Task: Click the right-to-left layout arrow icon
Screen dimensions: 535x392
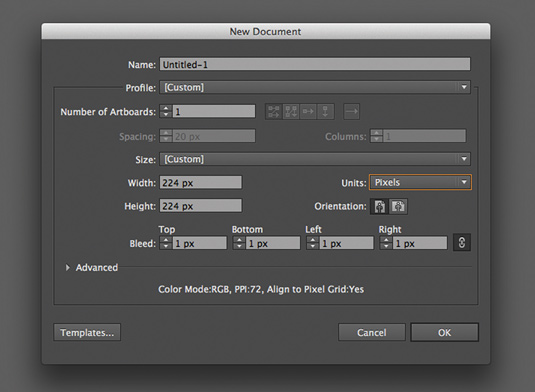Action: click(x=351, y=112)
